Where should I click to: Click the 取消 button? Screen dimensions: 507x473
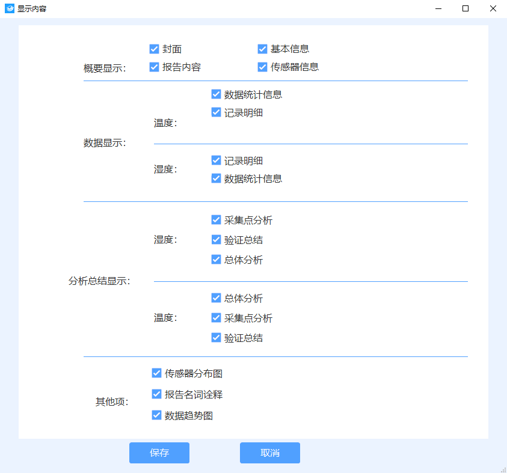click(x=270, y=453)
